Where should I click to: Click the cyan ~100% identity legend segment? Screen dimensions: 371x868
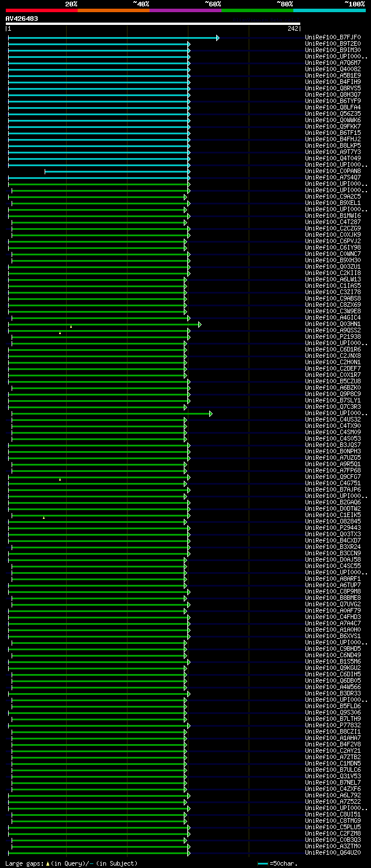[329, 10]
